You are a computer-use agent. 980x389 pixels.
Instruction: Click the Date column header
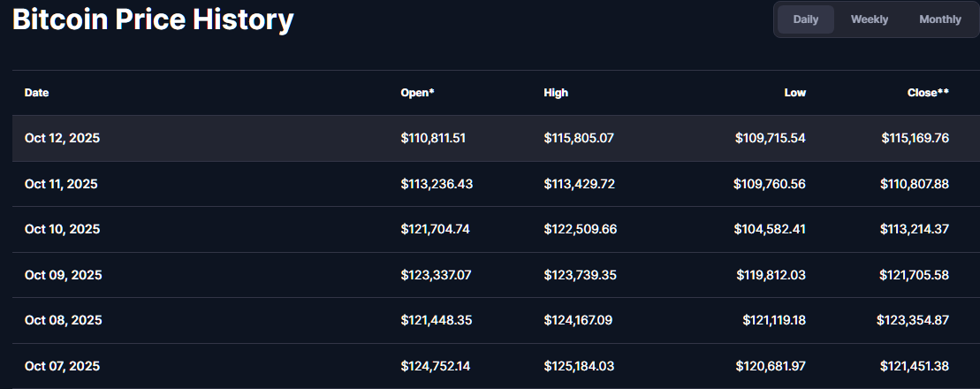click(x=36, y=93)
